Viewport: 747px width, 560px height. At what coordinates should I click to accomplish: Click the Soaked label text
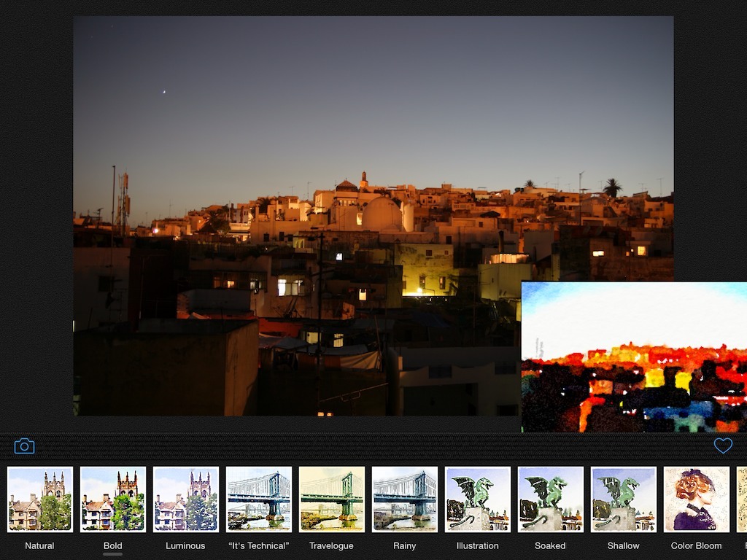click(x=550, y=545)
